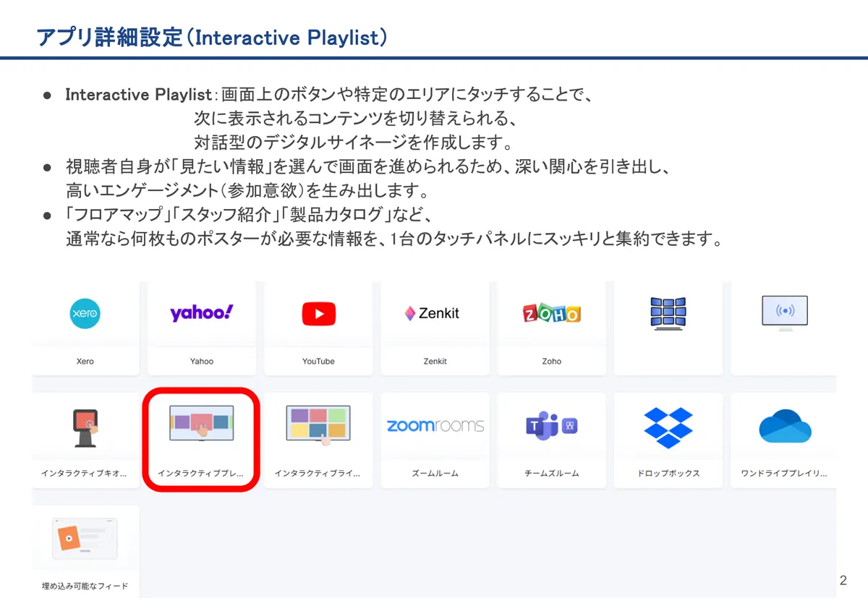
Task: Open the interactive library grid icon
Action: (x=318, y=425)
